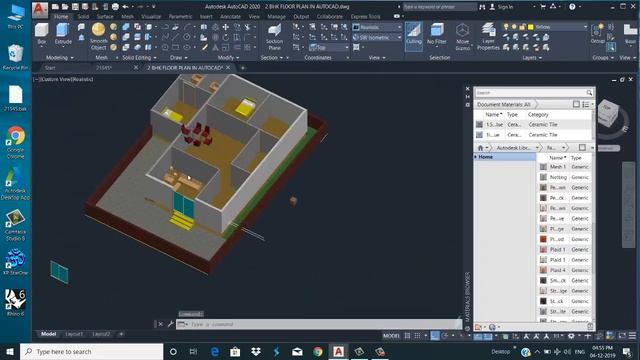
Task: Toggle the layer on/off light bulb
Action: pyautogui.click(x=506, y=27)
